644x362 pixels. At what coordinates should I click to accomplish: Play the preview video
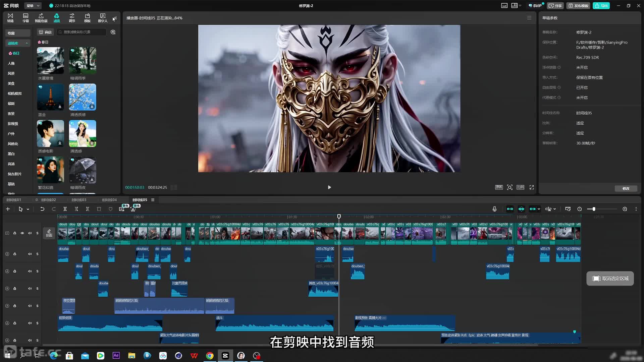pyautogui.click(x=329, y=187)
